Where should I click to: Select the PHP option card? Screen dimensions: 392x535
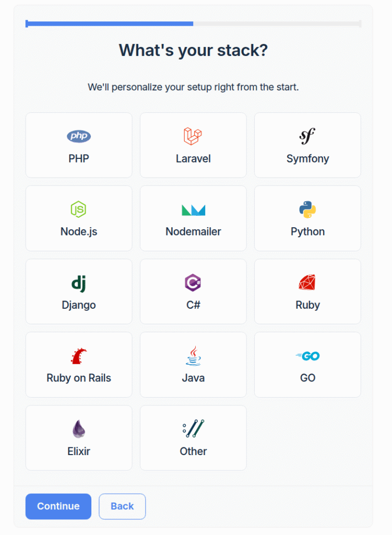coord(78,145)
